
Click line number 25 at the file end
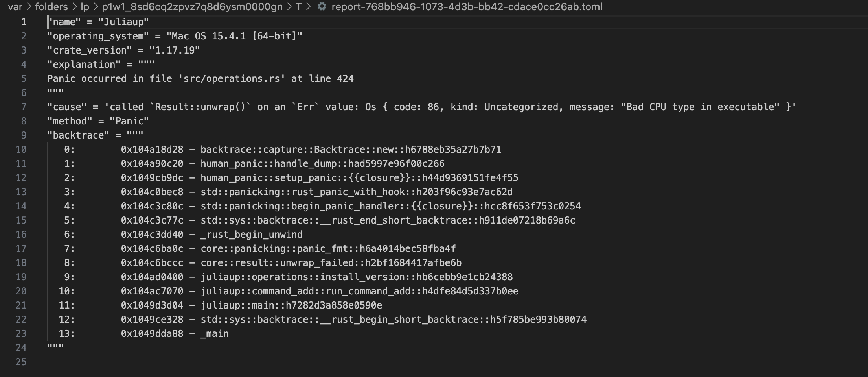21,362
